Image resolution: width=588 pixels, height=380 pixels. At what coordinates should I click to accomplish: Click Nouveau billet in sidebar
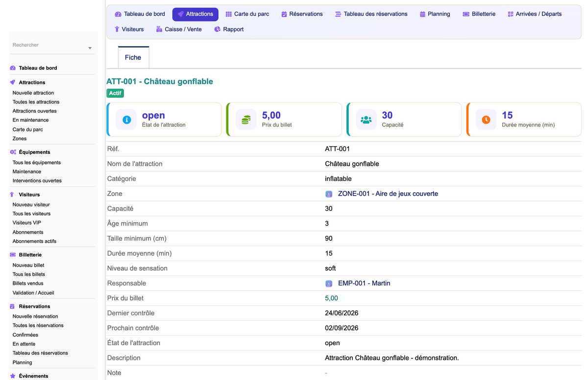click(28, 265)
